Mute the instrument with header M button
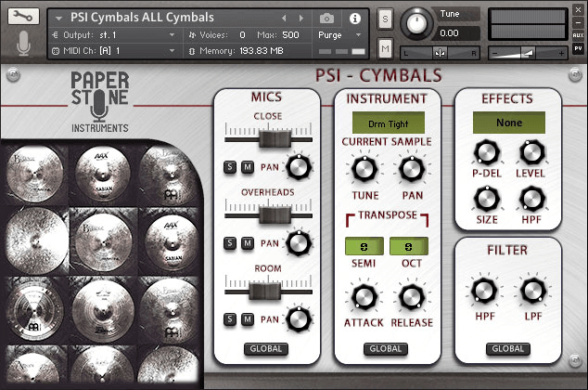Viewport: 588px width, 390px height. (x=385, y=48)
